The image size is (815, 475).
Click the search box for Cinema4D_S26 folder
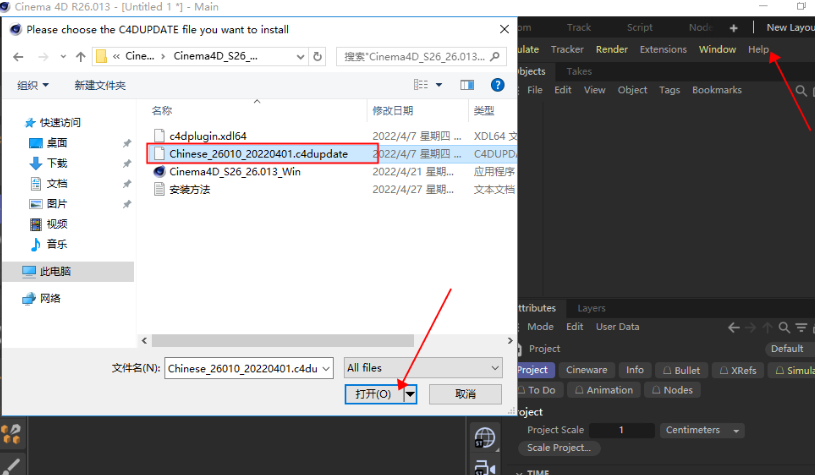point(421,56)
